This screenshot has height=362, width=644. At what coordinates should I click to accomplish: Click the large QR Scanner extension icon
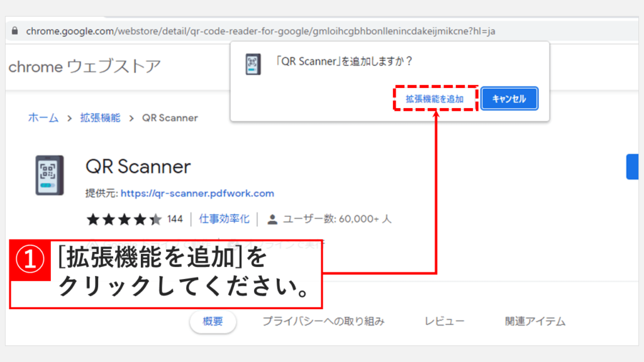click(49, 175)
